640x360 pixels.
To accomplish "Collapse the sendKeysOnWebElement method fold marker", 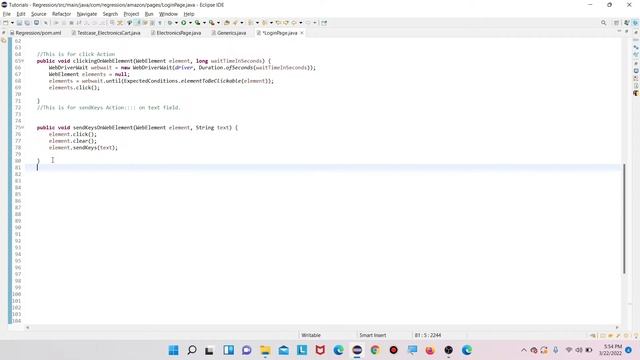I will (x=23, y=127).
